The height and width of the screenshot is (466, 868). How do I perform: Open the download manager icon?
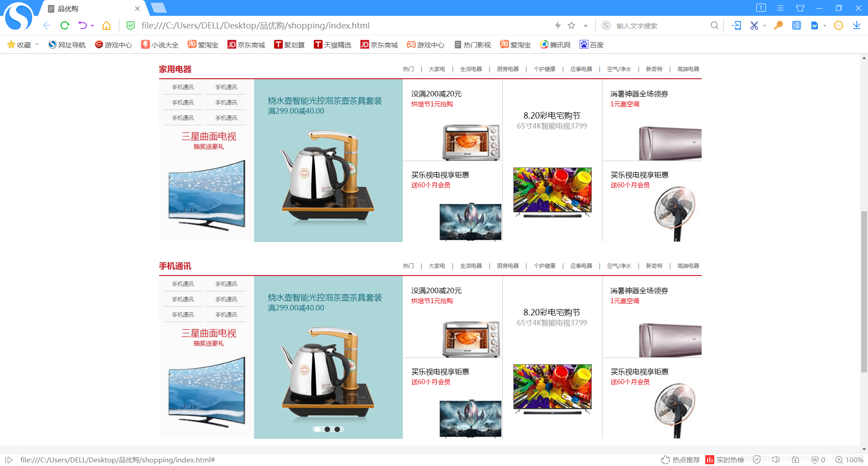tap(857, 25)
